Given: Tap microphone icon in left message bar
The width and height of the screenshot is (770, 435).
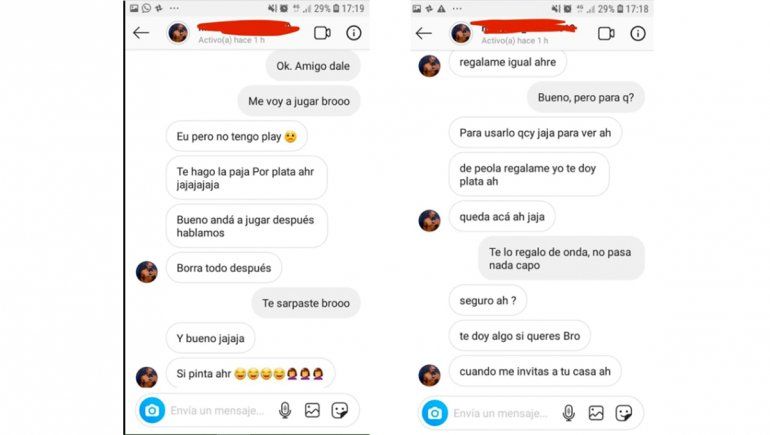Looking at the screenshot, I should click(285, 410).
